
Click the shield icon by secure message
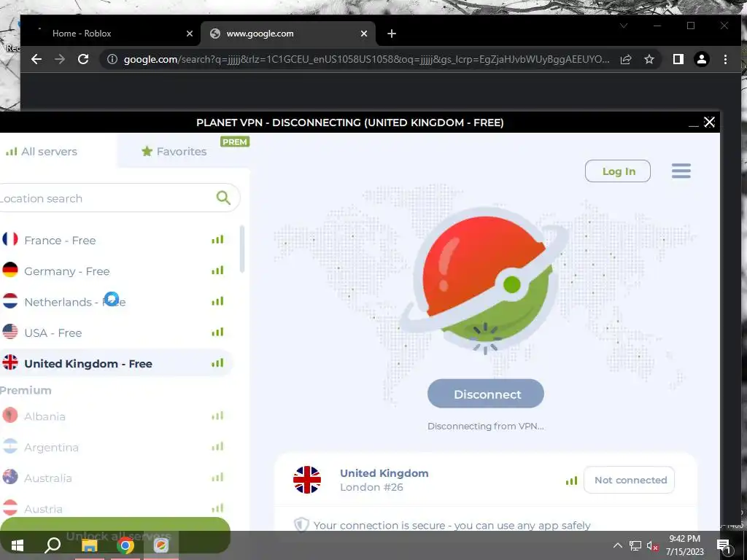coord(301,524)
